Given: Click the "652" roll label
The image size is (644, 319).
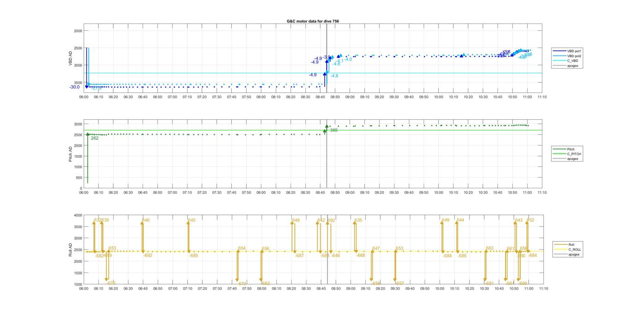Looking at the screenshot, I should pyautogui.click(x=530, y=220).
